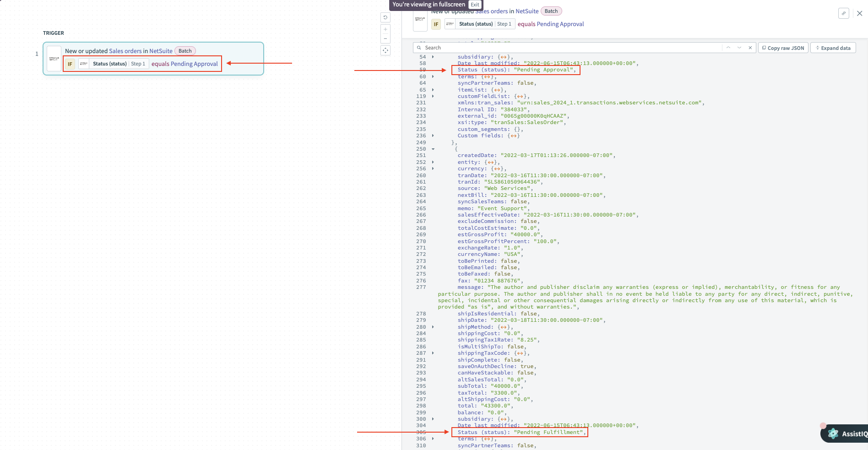Click the Copy raw JSON button
868x450 pixels.
[x=783, y=48]
